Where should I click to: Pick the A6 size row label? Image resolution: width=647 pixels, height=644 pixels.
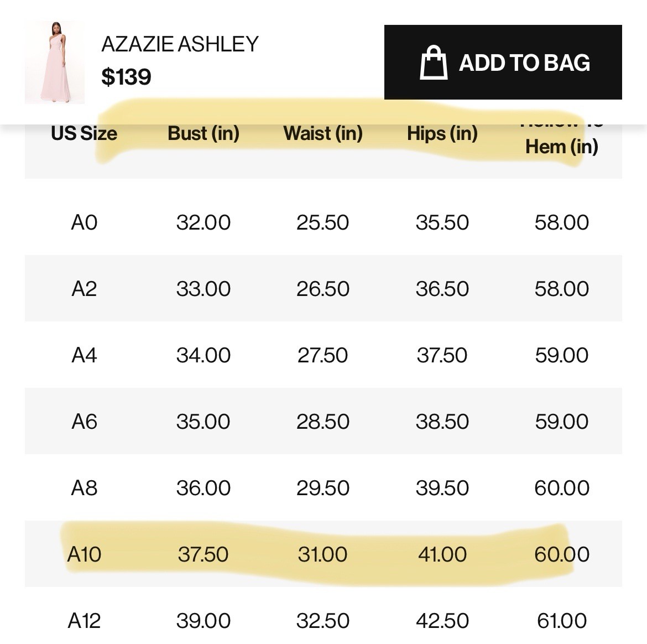(84, 422)
